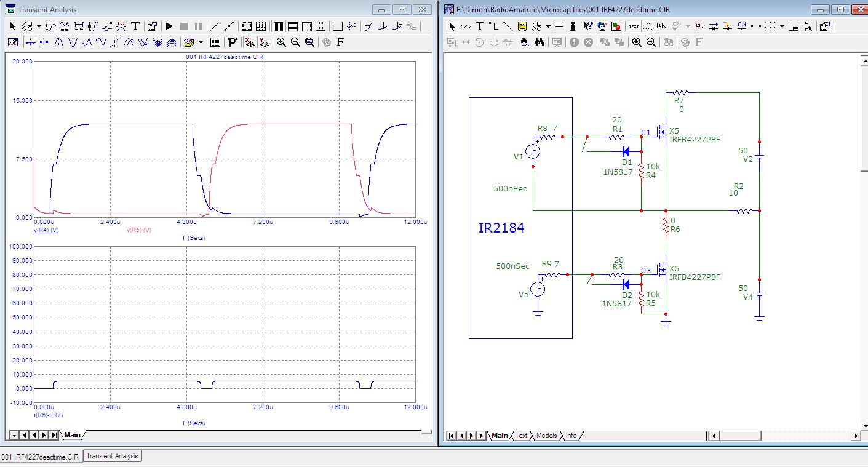
Task: Click the auto-scale magnifier icon in analysis toolbar
Action: (309, 42)
